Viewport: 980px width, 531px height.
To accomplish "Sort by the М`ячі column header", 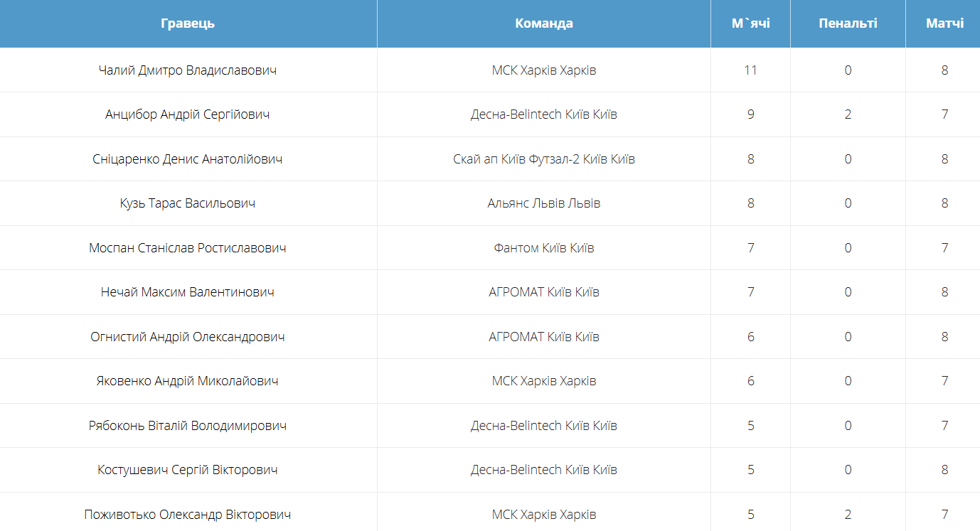I will pos(750,23).
